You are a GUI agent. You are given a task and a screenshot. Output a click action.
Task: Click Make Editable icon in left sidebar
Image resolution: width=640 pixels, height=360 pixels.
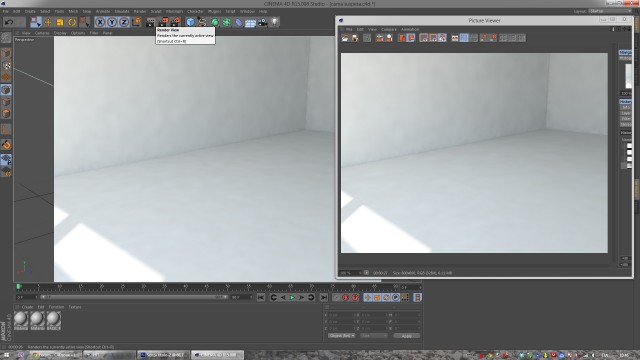pos(6,38)
